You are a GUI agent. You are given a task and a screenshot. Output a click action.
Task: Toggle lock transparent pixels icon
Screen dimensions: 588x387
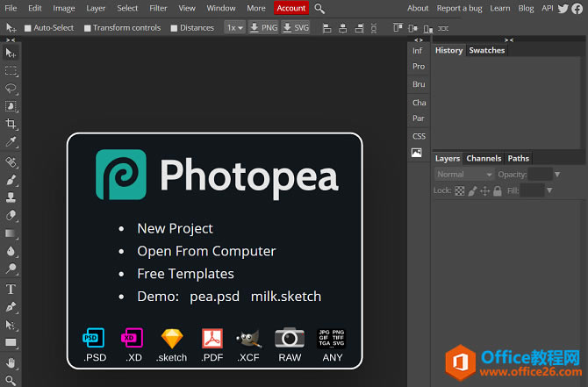click(x=459, y=191)
